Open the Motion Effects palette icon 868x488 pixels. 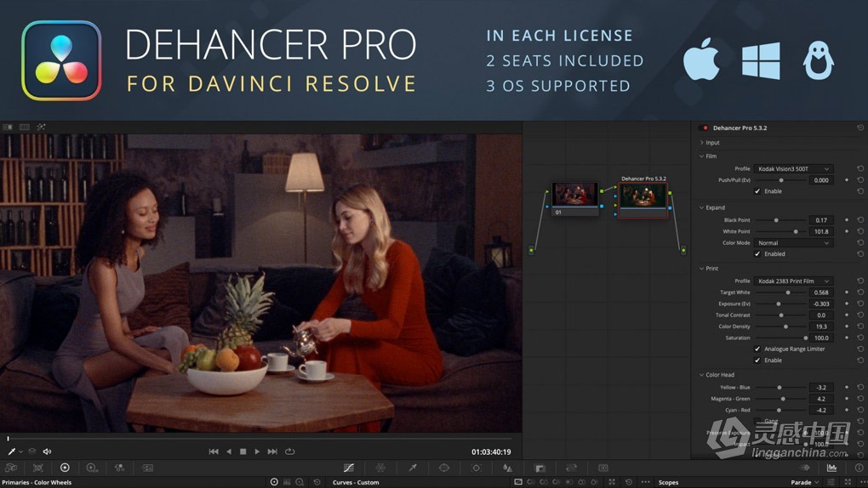pos(147,468)
